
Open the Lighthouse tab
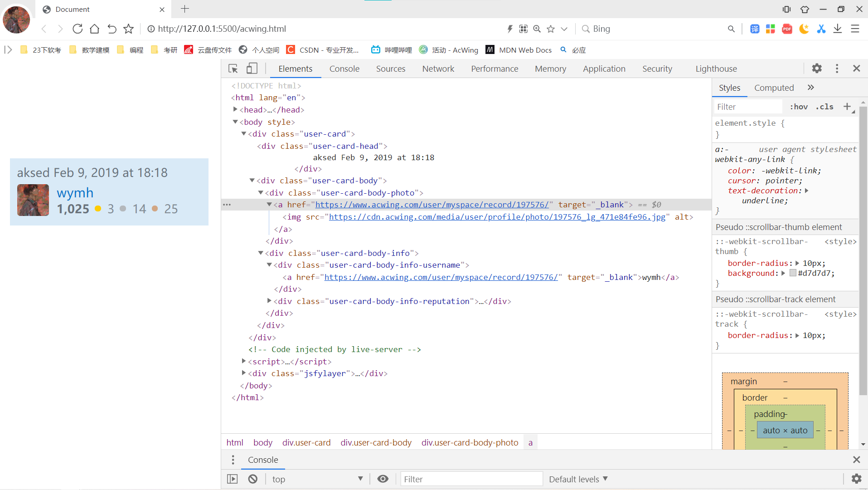(716, 69)
